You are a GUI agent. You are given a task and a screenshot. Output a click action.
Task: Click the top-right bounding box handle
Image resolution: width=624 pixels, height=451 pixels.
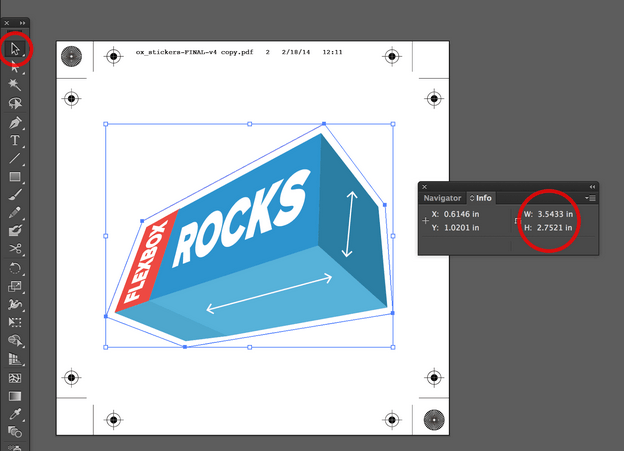coord(393,124)
